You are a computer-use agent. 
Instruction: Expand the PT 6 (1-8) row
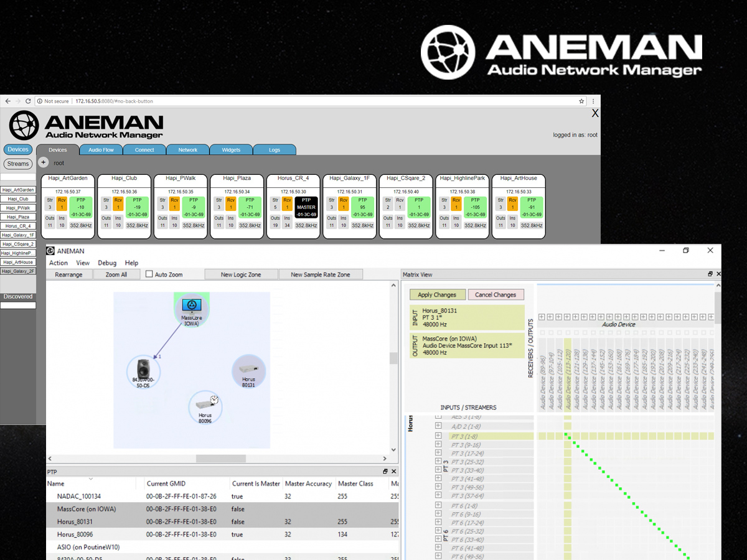[x=438, y=506]
